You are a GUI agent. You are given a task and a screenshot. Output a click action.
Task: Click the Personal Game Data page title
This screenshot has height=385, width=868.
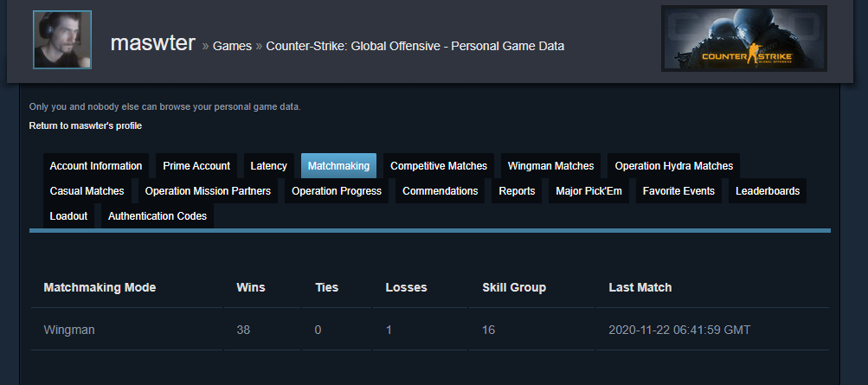415,46
